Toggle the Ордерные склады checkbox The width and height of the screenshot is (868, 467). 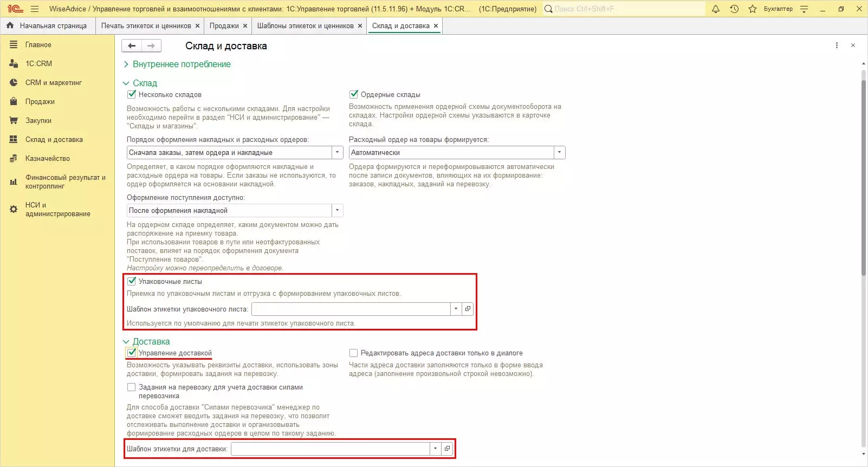coord(353,94)
